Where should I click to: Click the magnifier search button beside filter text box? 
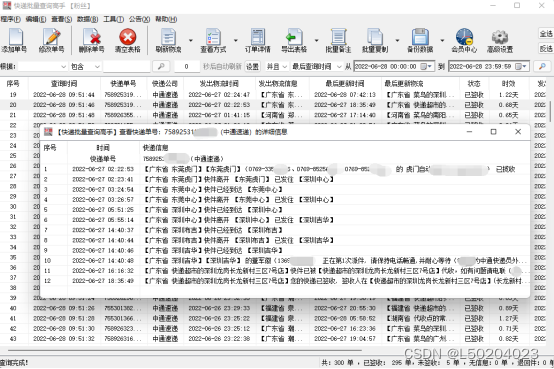pos(161,66)
